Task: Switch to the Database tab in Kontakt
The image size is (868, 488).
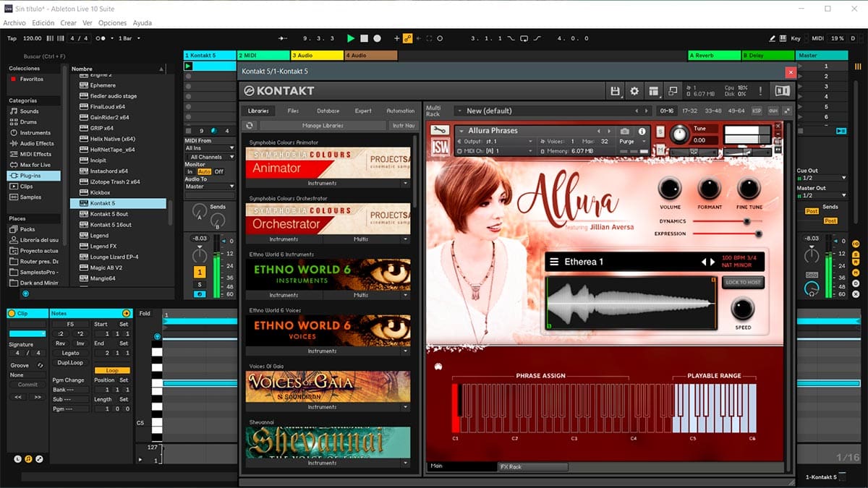Action: point(328,111)
